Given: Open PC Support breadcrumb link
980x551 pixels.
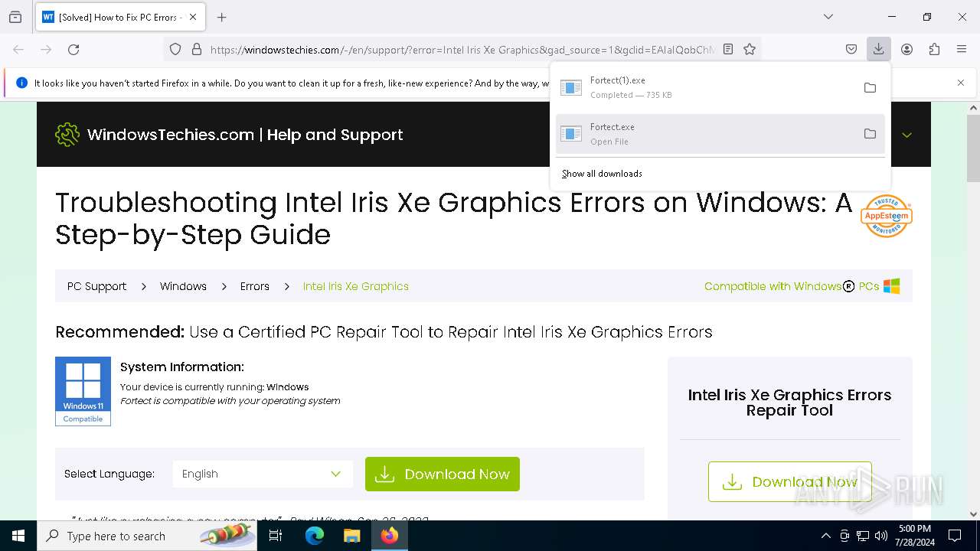Looking at the screenshot, I should coord(96,286).
